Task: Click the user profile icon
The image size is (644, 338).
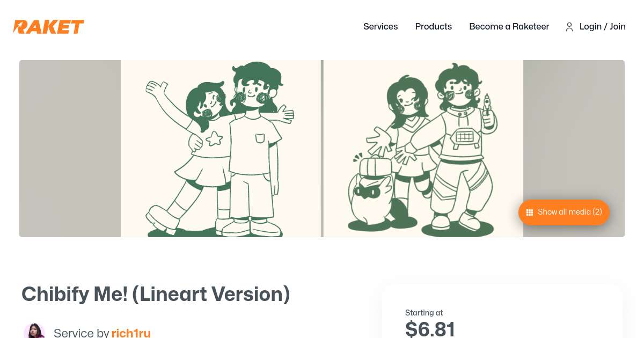Action: point(569,27)
